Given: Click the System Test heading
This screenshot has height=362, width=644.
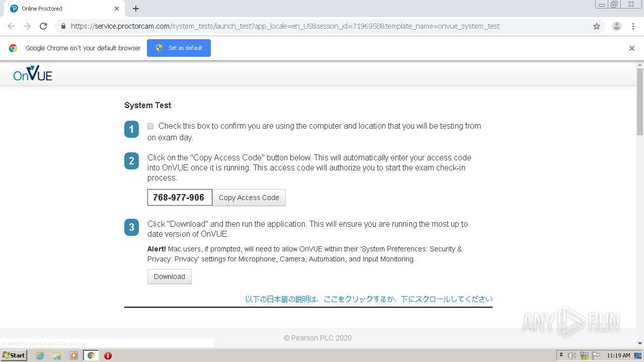Looking at the screenshot, I should (x=148, y=106).
